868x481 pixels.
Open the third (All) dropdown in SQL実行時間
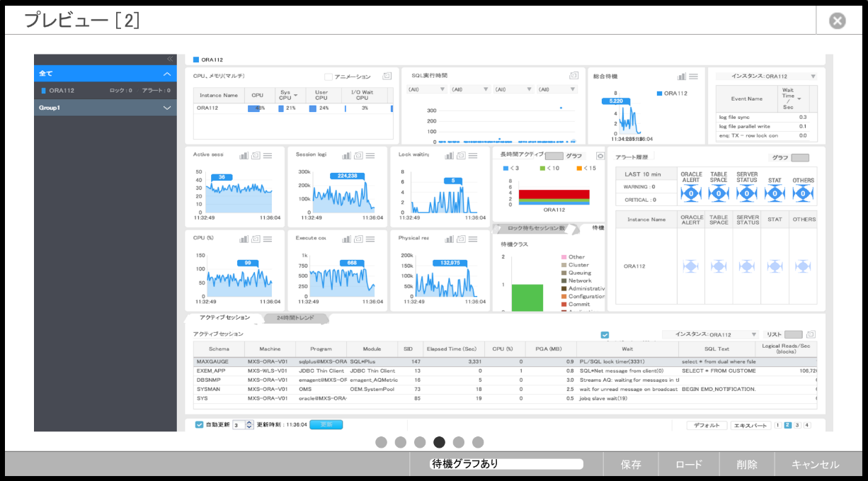(x=513, y=89)
